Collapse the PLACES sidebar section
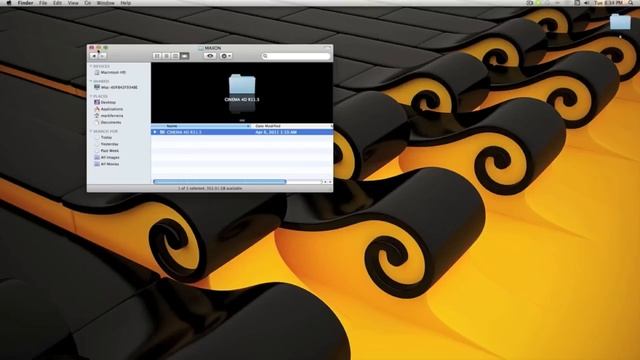This screenshot has width=640, height=360. [x=91, y=96]
